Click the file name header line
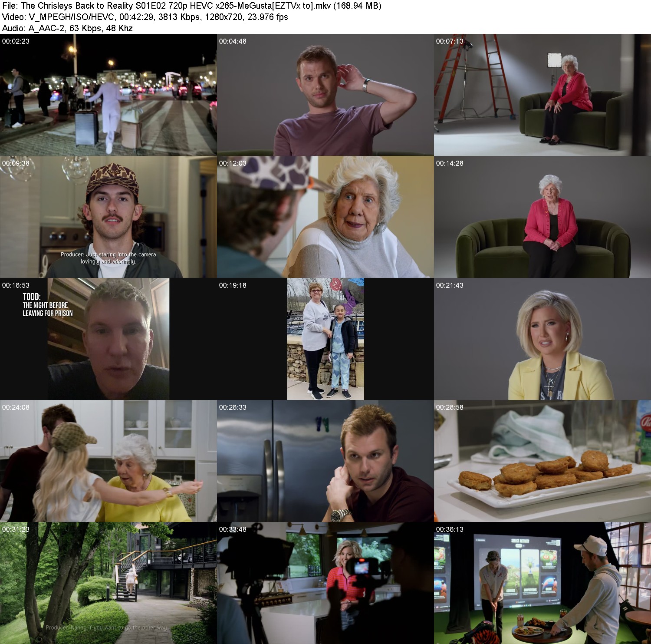This screenshot has height=644, width=651. pos(192,6)
